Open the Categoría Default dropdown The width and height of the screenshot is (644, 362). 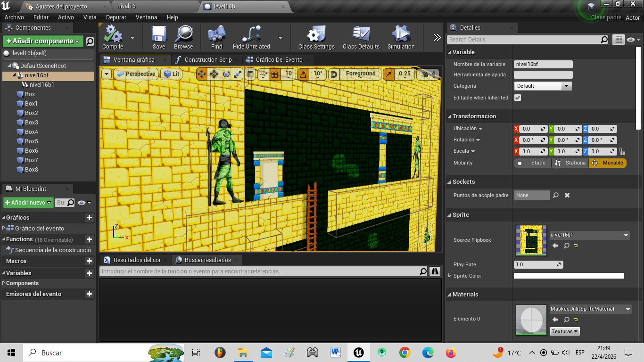tap(542, 86)
